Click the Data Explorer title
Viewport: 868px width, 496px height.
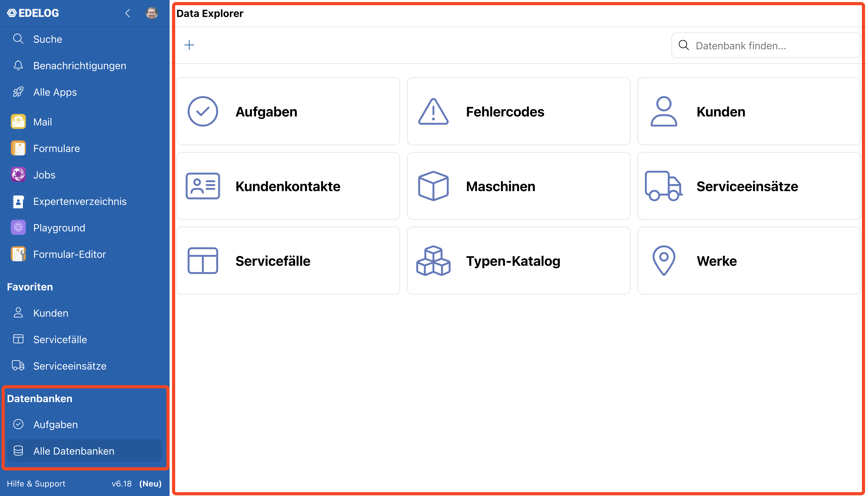(210, 13)
